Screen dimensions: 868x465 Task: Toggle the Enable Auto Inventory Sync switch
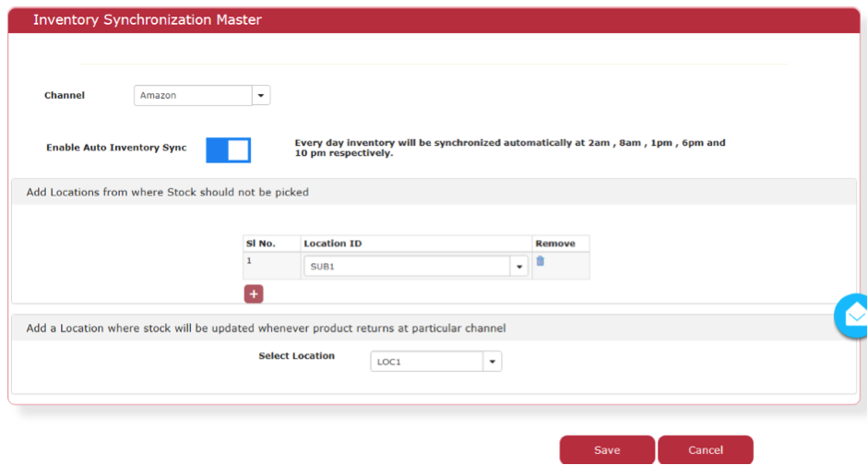click(x=229, y=150)
